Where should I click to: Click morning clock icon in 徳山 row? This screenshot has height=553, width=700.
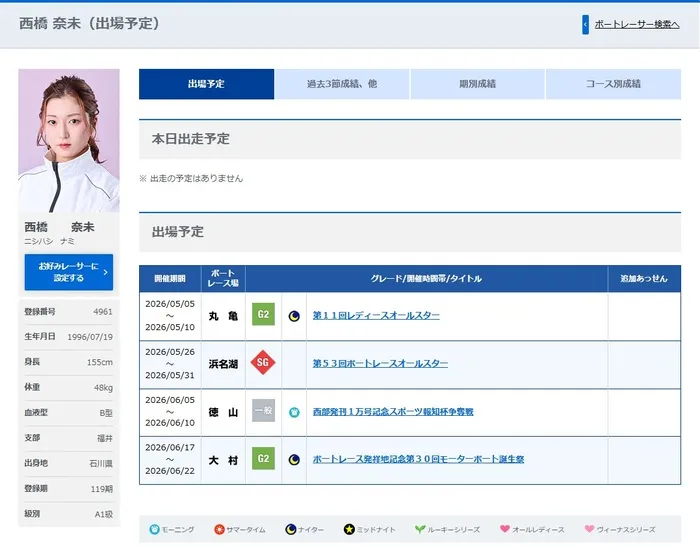point(294,412)
